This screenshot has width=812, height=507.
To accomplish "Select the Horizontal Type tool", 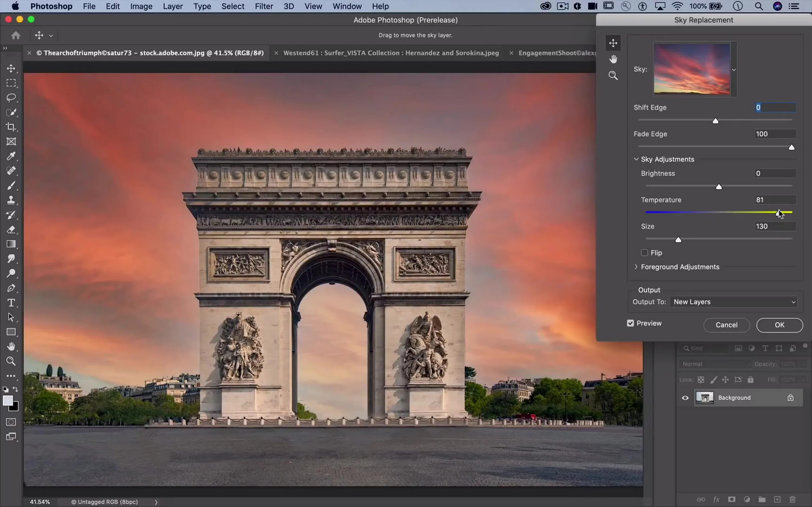I will point(11,303).
